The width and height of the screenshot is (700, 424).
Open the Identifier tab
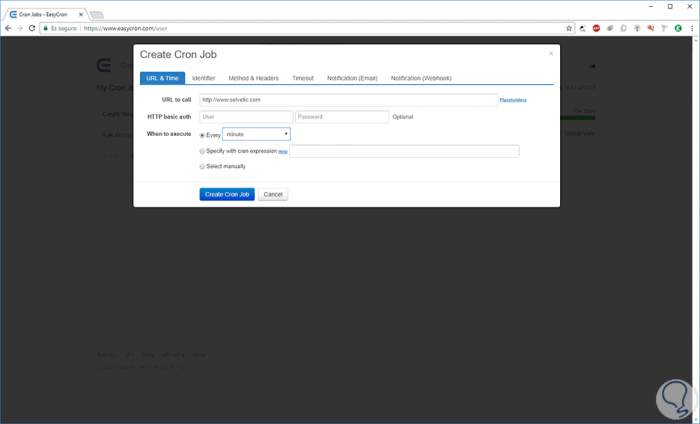pyautogui.click(x=204, y=78)
